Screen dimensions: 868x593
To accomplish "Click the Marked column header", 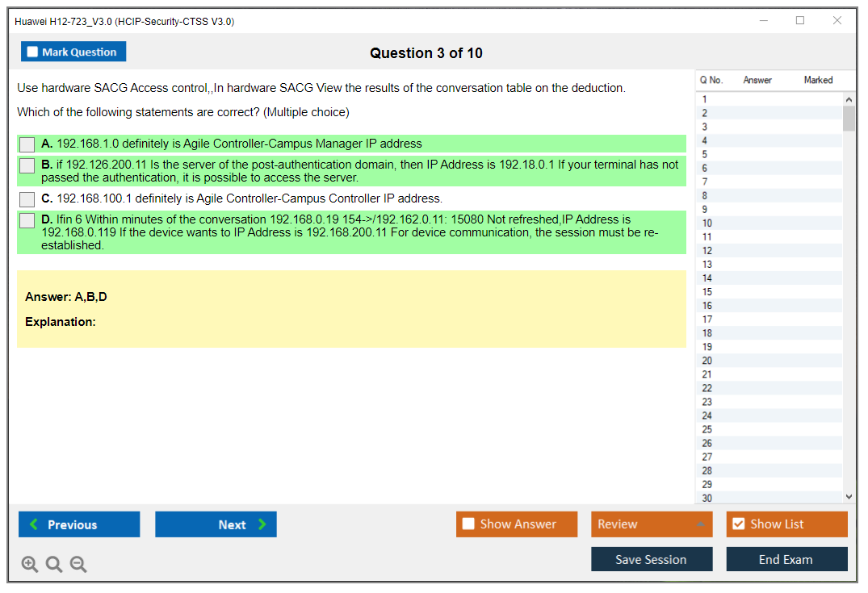I will pos(818,80).
